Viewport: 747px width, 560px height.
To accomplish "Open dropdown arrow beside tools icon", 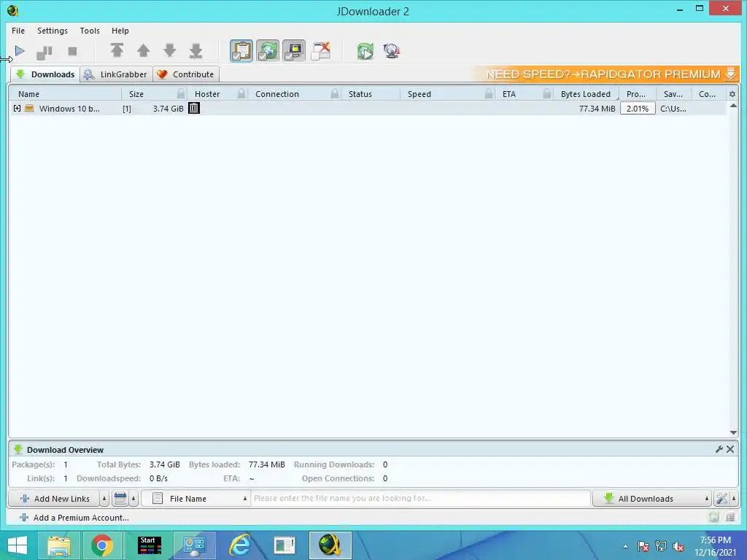I will pos(734,499).
